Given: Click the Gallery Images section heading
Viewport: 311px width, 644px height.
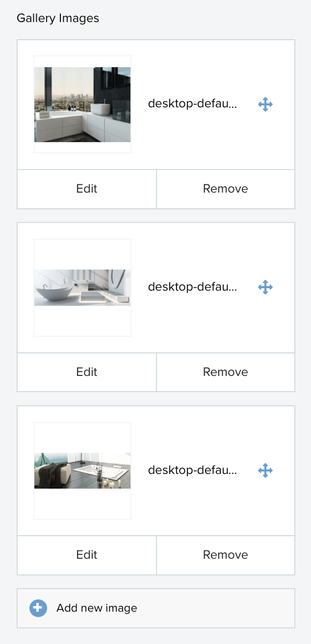Looking at the screenshot, I should pyautogui.click(x=58, y=19).
